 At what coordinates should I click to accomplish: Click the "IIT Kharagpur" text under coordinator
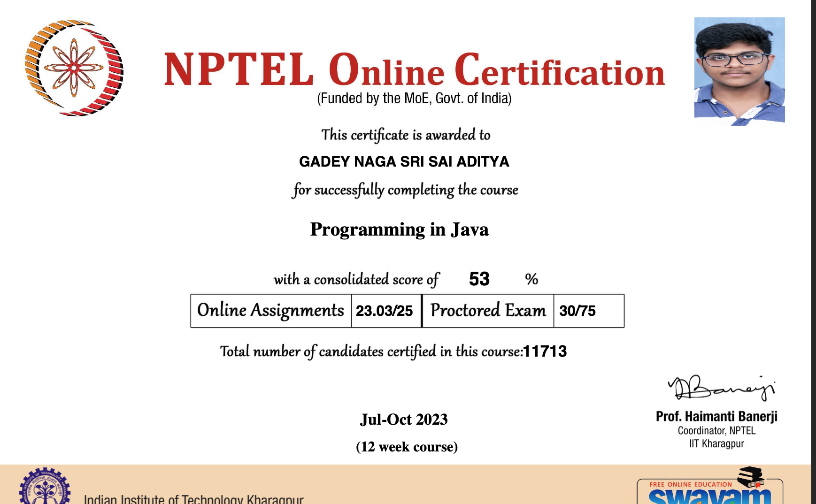pyautogui.click(x=716, y=444)
